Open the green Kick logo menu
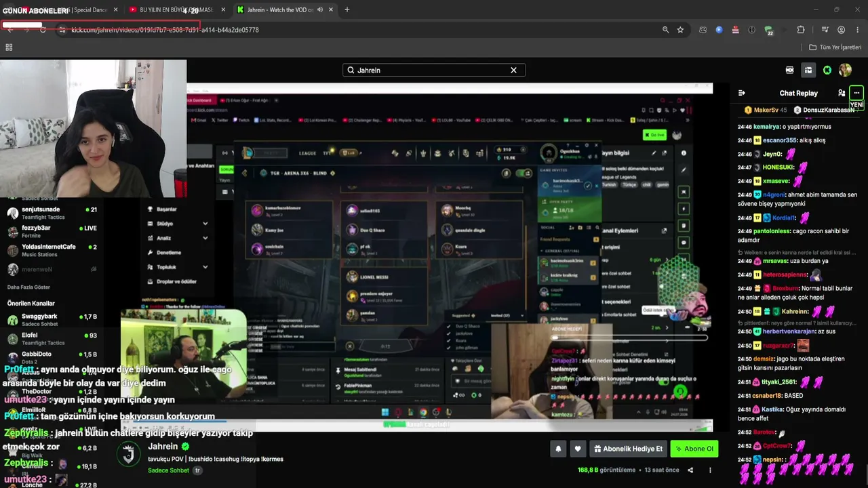 click(x=827, y=70)
